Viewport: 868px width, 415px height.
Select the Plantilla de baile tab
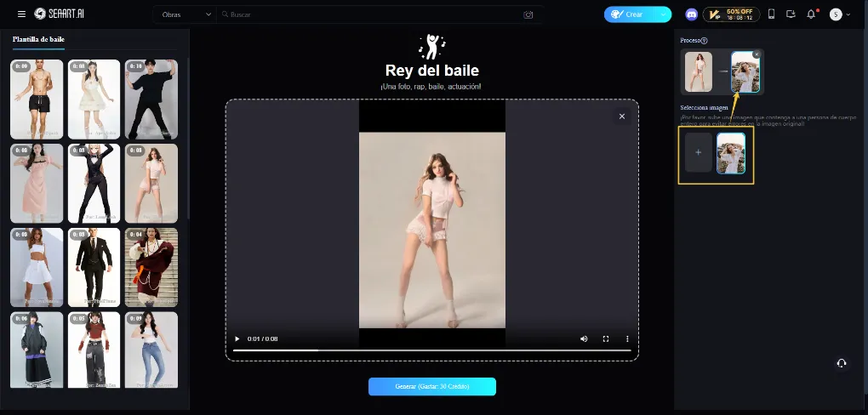pos(38,39)
